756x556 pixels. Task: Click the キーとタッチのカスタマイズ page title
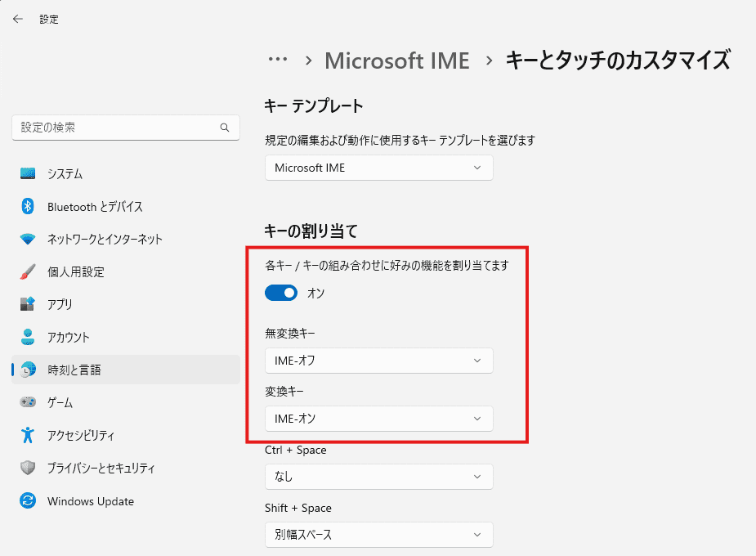pyautogui.click(x=618, y=61)
